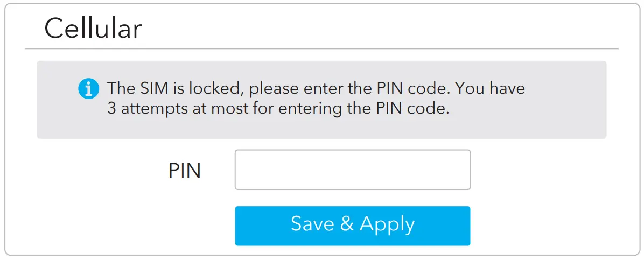Click the PIN field label
This screenshot has width=644, height=260.
[184, 171]
